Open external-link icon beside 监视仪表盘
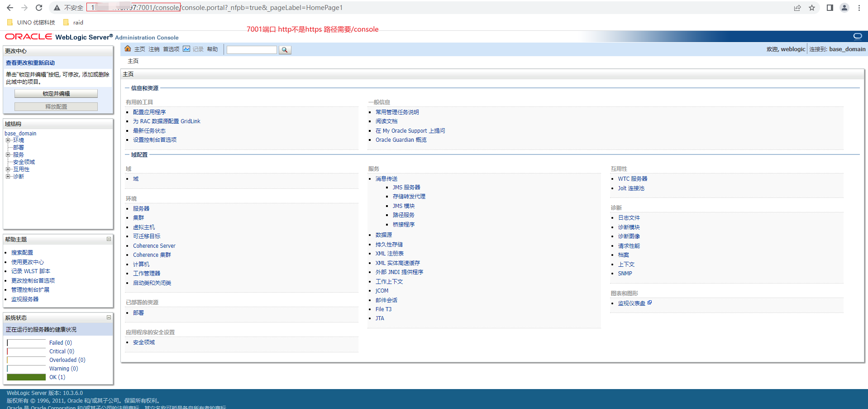 [x=649, y=303]
